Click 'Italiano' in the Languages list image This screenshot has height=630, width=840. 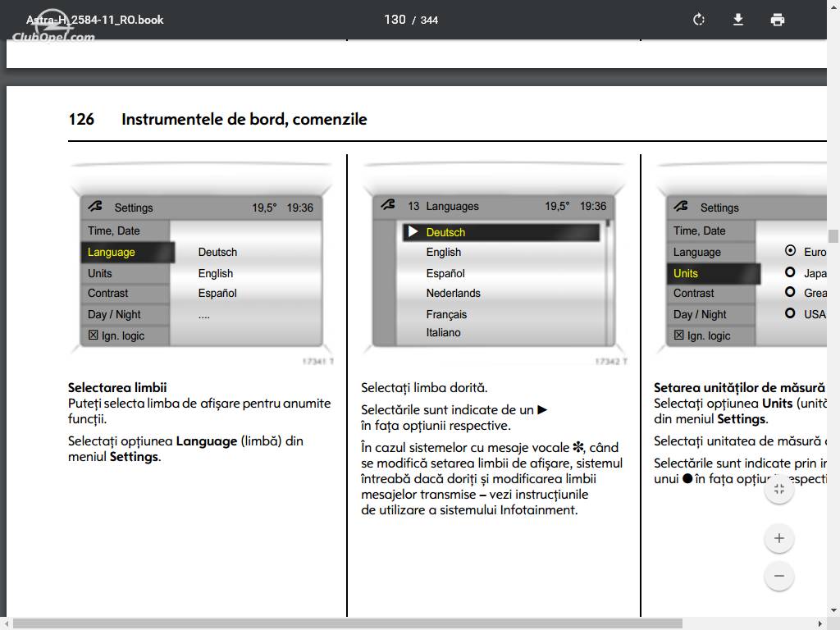point(443,333)
